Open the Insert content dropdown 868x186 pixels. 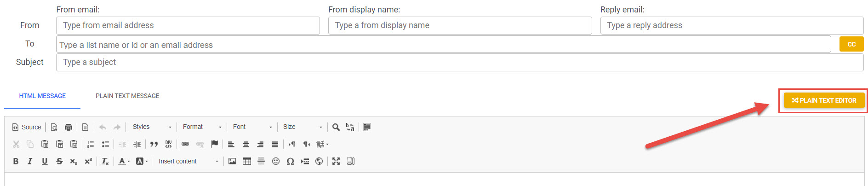point(188,161)
